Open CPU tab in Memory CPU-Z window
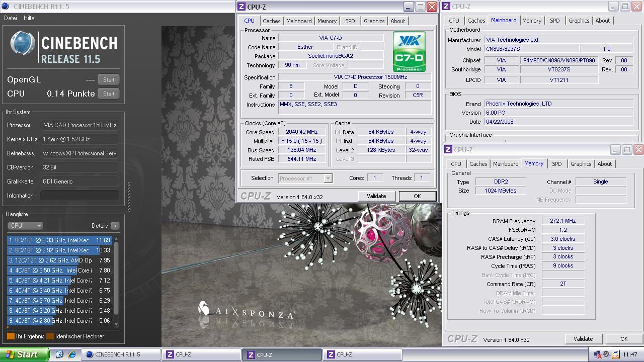644x362 pixels. click(x=456, y=164)
